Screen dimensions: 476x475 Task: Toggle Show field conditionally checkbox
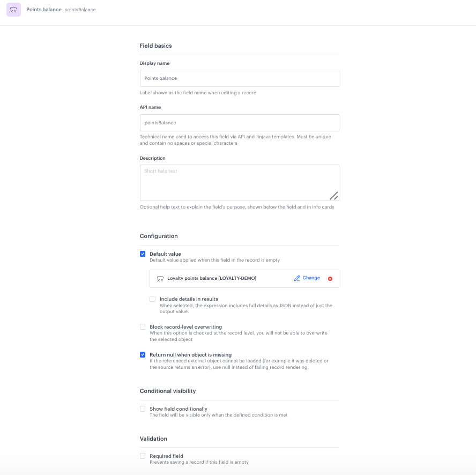[x=143, y=409]
